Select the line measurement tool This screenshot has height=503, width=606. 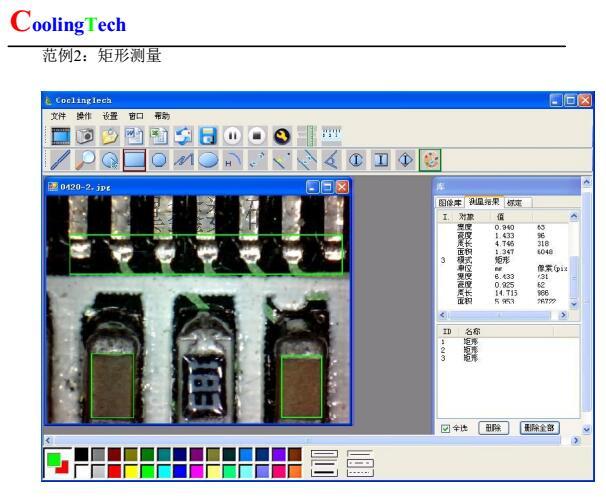(60, 160)
